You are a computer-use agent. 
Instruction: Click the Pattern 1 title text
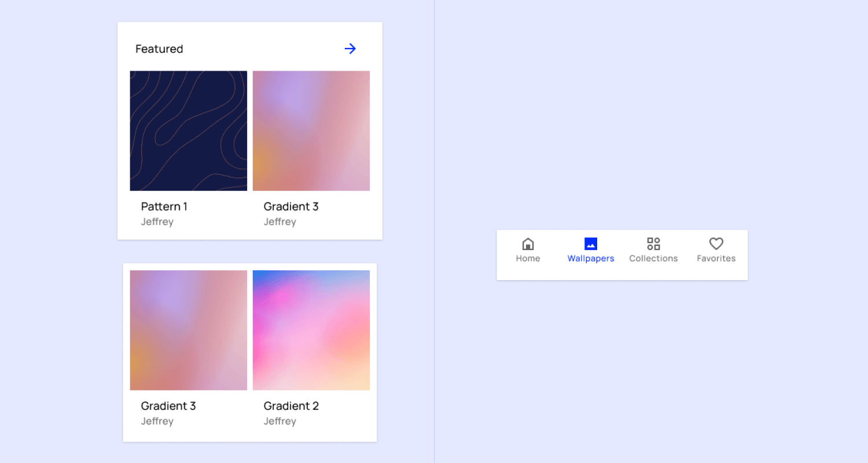click(x=164, y=207)
